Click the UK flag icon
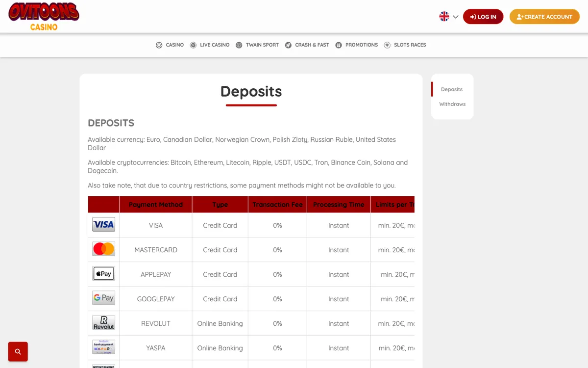588x368 pixels. (x=444, y=17)
